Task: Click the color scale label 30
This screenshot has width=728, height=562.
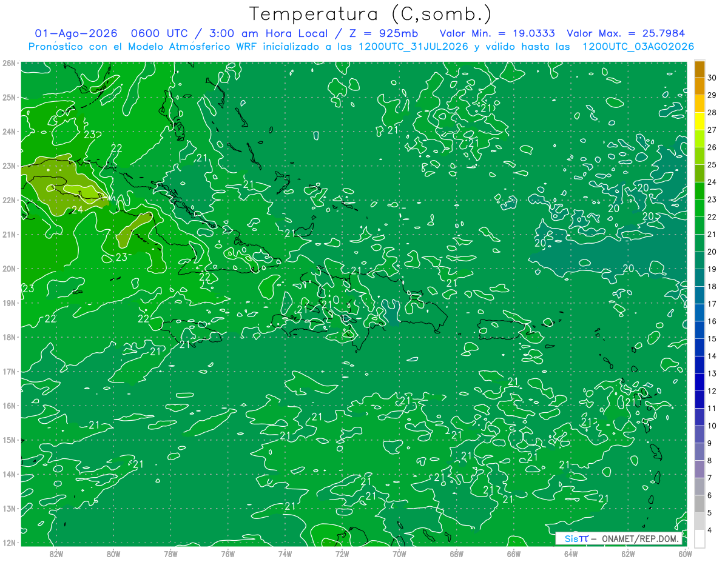Action: (712, 78)
